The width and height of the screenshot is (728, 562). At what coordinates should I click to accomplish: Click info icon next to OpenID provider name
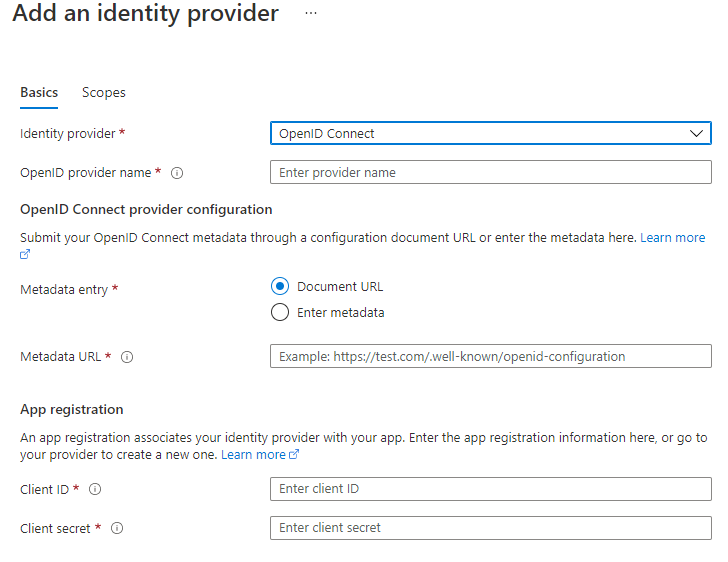click(177, 173)
